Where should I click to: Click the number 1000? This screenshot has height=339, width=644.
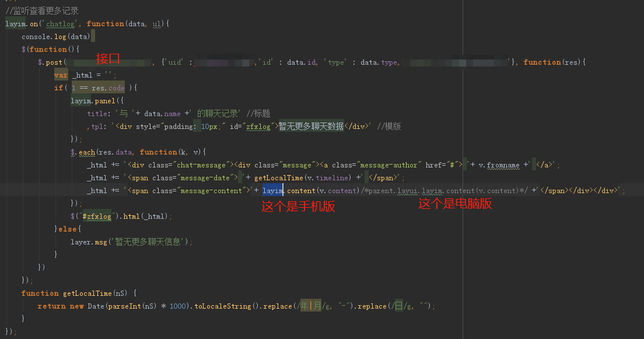(x=178, y=306)
